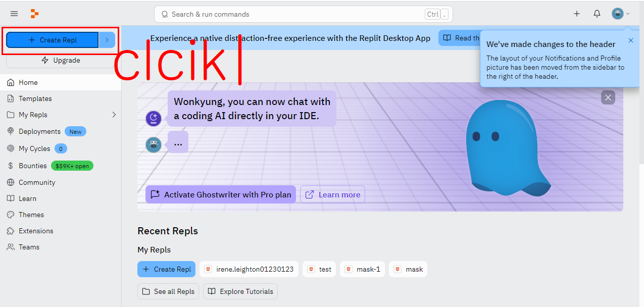Click the My Cycles count badge
This screenshot has height=307, width=644.
(x=61, y=149)
